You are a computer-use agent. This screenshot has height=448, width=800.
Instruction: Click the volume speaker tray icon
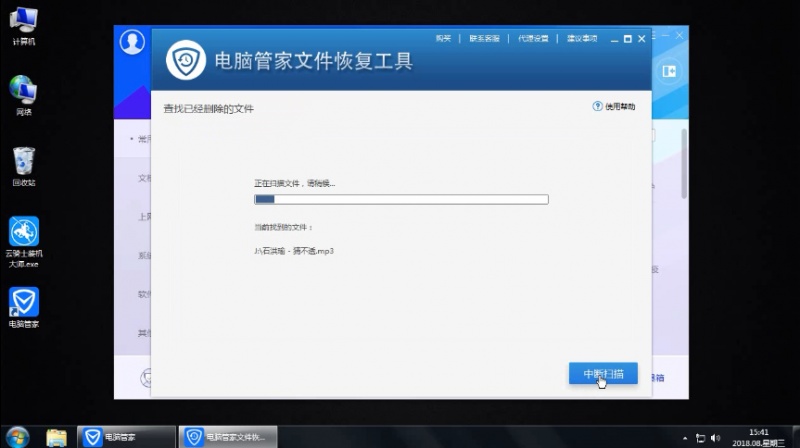(x=715, y=438)
